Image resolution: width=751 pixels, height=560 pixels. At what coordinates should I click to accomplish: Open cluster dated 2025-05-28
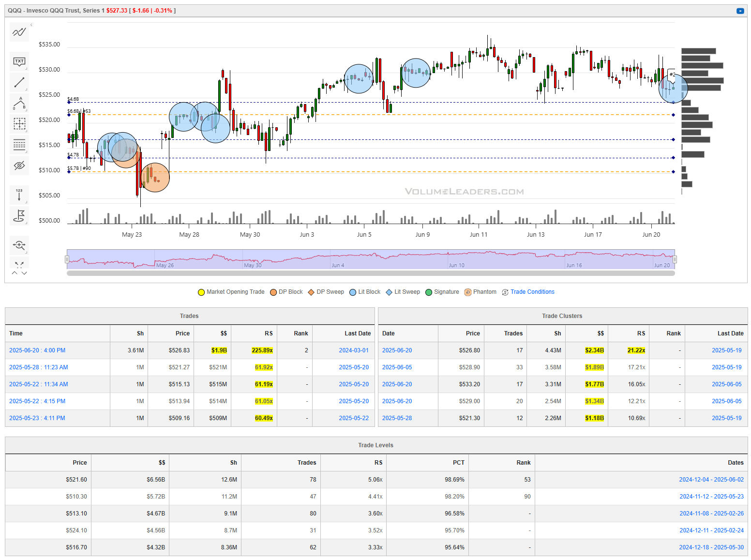[x=397, y=418]
